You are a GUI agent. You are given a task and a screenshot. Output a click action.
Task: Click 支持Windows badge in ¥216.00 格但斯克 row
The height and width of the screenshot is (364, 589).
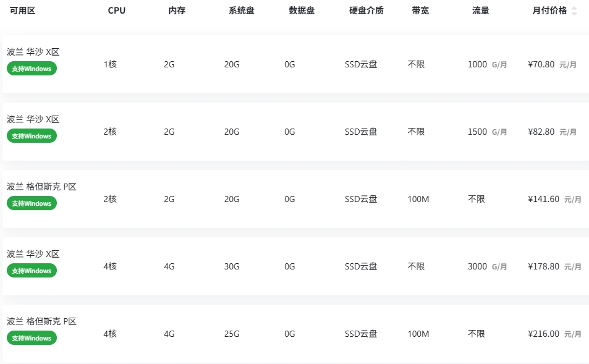pyautogui.click(x=32, y=337)
